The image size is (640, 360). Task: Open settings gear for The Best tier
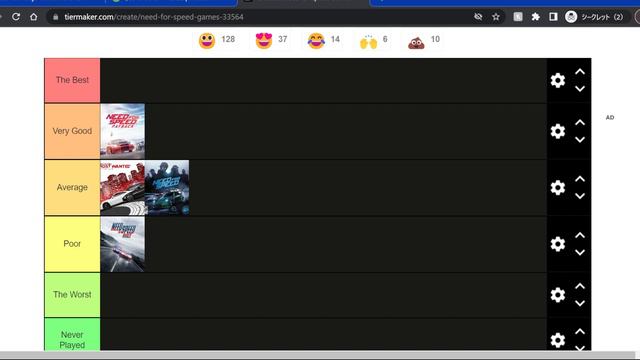click(558, 80)
